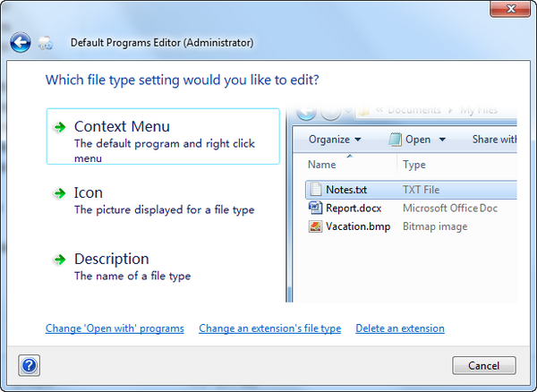This screenshot has width=537, height=392.
Task: Click the help question mark icon
Action: pos(30,365)
